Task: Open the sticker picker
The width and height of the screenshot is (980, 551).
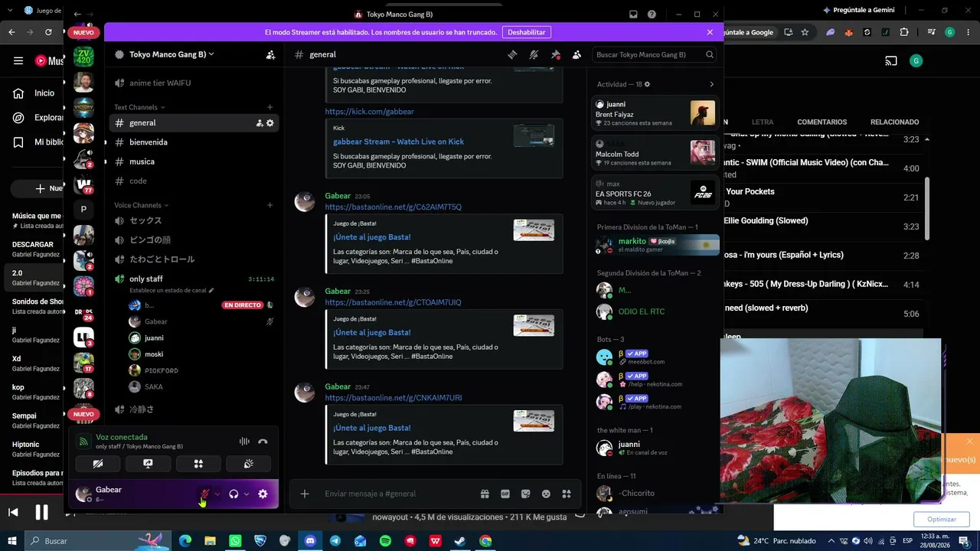Action: coord(525,494)
